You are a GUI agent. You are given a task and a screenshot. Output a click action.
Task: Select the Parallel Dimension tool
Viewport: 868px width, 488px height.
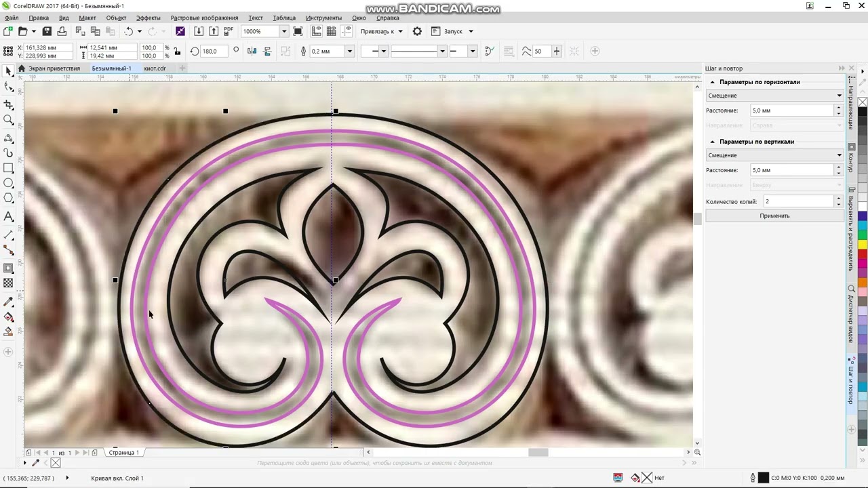point(8,235)
